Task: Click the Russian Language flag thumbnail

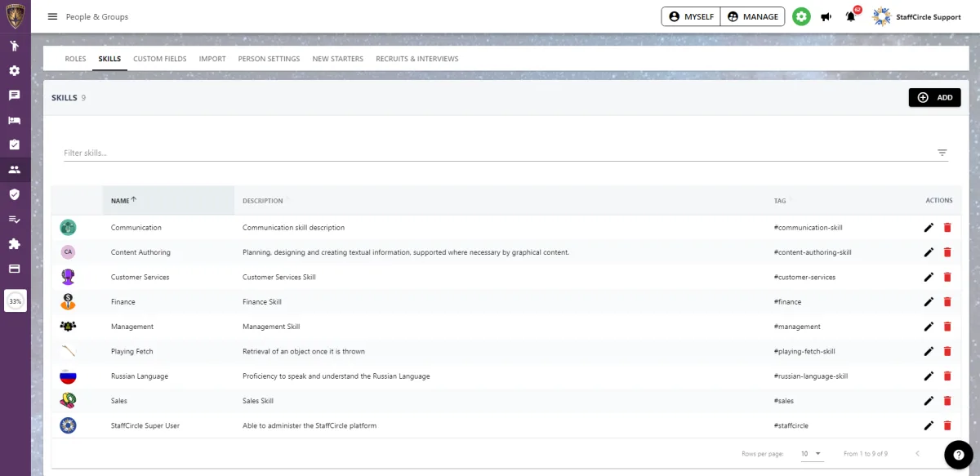Action: [x=68, y=376]
